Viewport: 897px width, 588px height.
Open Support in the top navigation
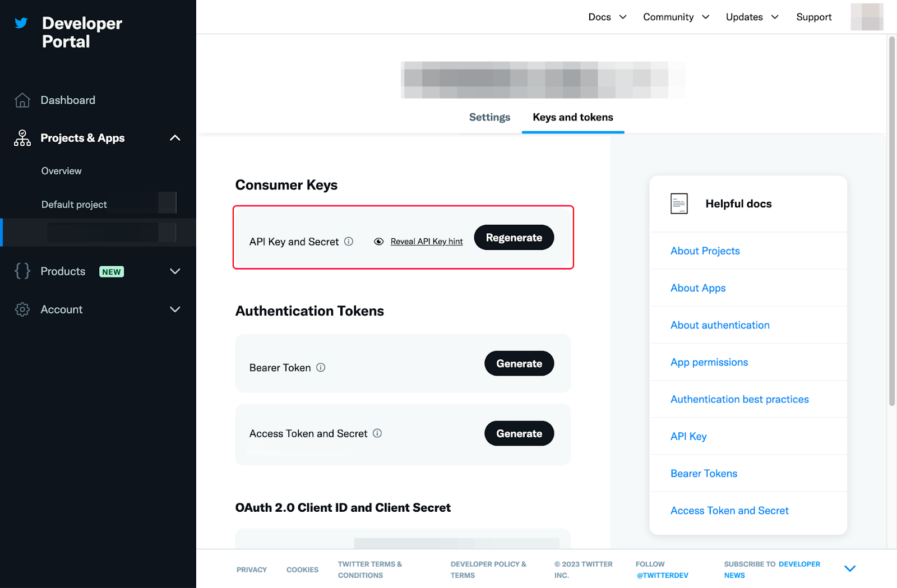tap(813, 17)
